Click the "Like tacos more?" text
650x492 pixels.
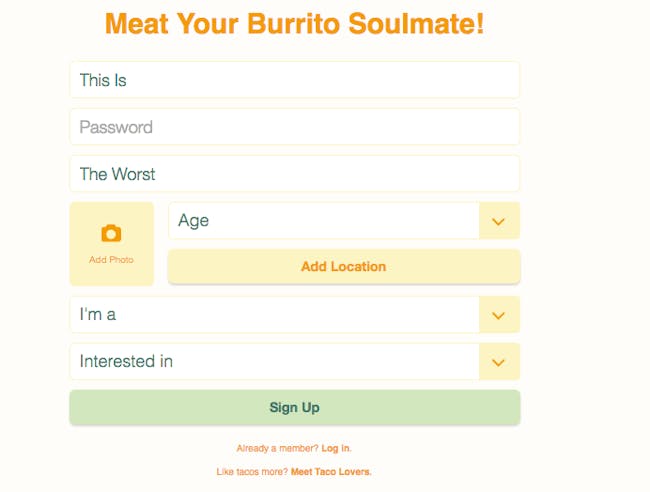point(252,472)
